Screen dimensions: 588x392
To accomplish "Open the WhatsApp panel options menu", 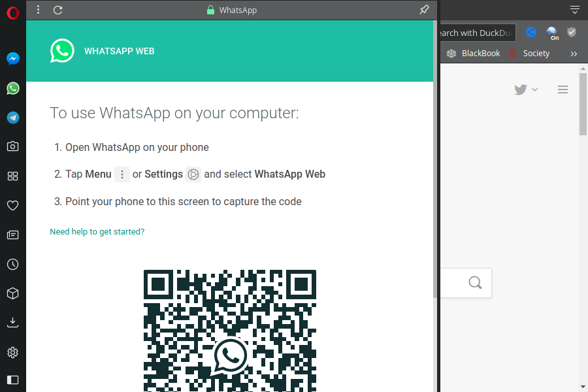I will (x=38, y=10).
